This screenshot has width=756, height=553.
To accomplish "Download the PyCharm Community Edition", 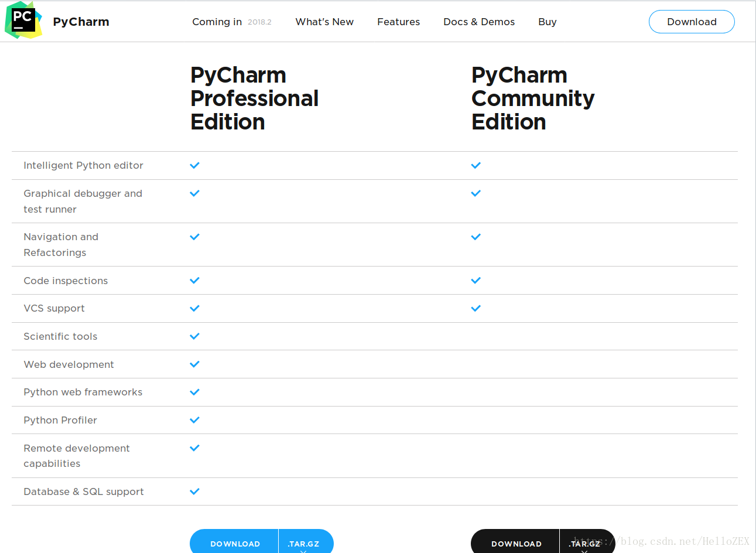I will click(516, 544).
